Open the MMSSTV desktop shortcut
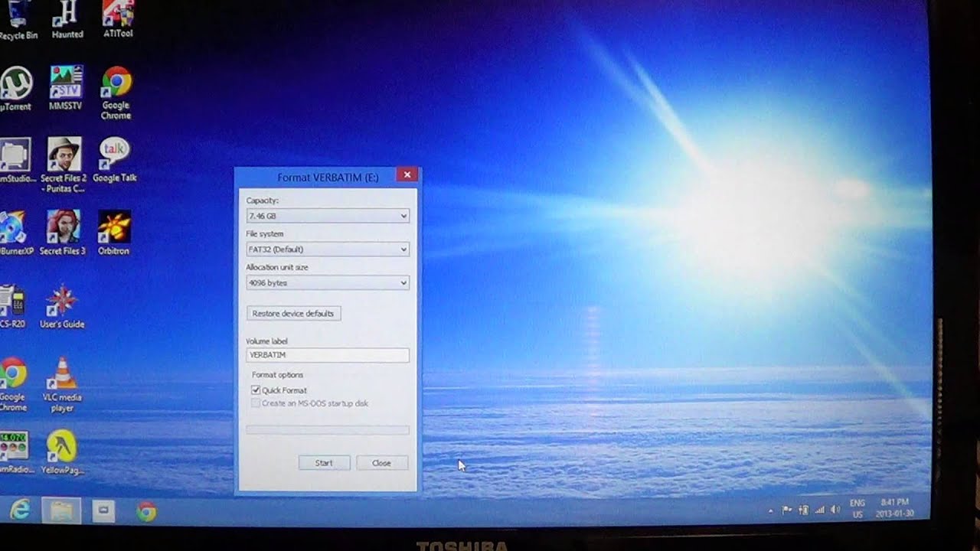980x551 pixels. tap(66, 87)
